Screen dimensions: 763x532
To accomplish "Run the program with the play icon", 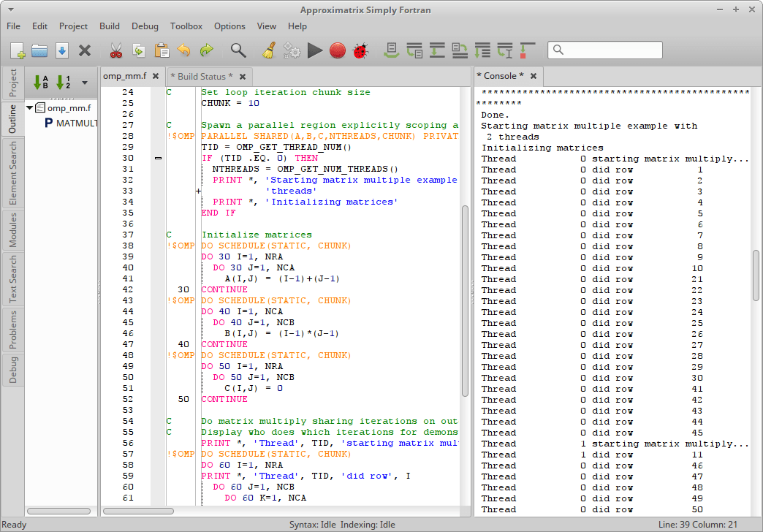I will [315, 50].
